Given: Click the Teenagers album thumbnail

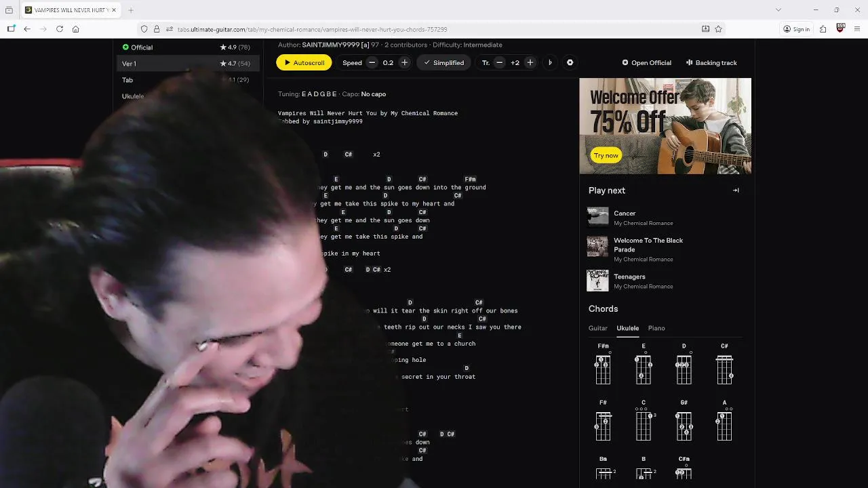Looking at the screenshot, I should point(597,281).
